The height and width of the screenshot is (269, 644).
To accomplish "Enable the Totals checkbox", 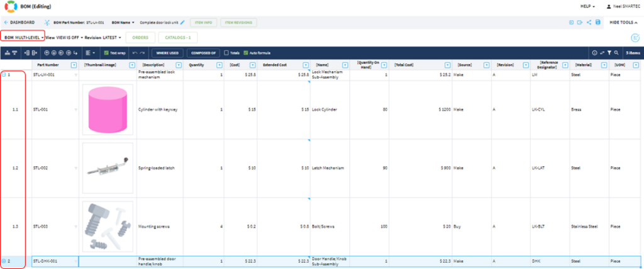I will tap(226, 53).
